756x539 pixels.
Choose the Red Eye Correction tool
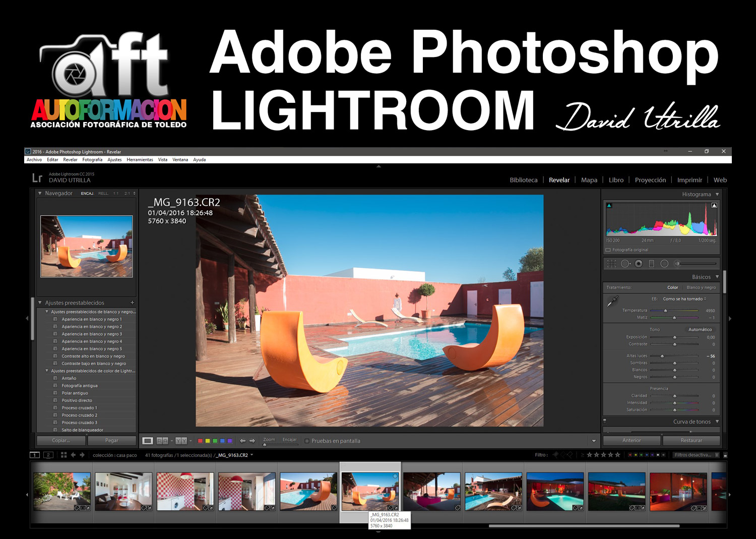[639, 264]
